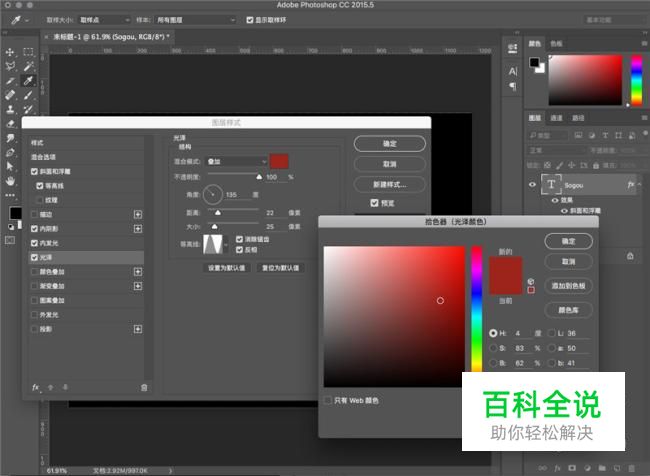Select 混合选项 in the Layer Style list
The image size is (650, 476).
tap(87, 157)
